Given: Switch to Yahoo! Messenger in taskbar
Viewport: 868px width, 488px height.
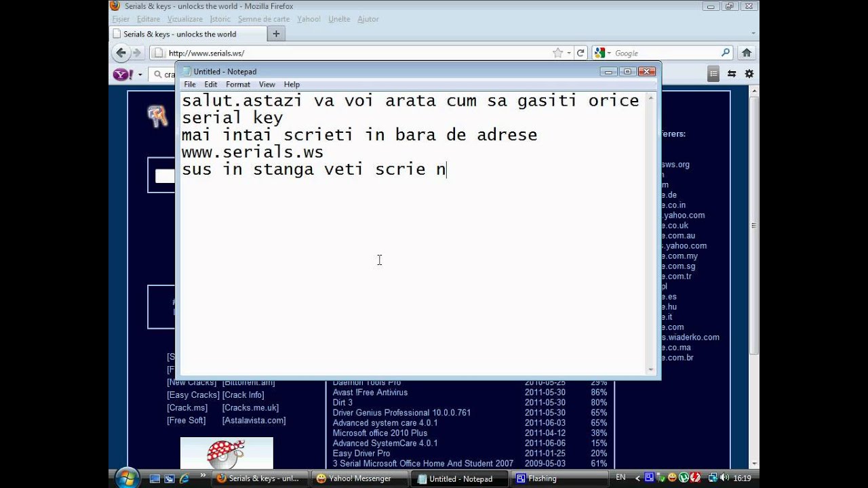Looking at the screenshot, I should click(359, 479).
